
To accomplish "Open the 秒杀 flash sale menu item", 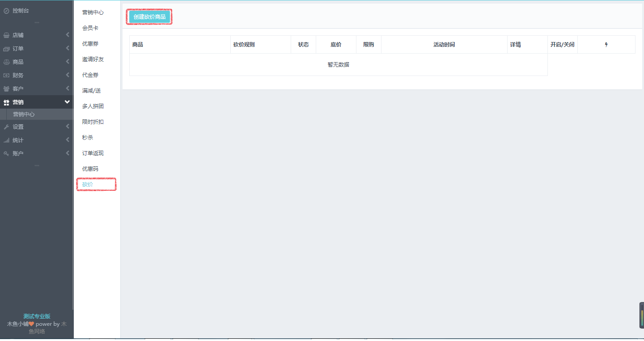I will click(88, 138).
